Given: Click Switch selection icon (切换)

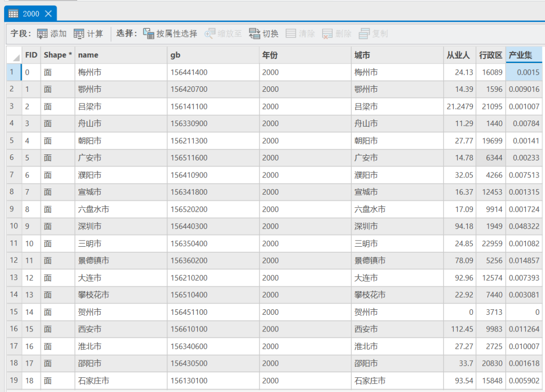Looking at the screenshot, I should [254, 34].
